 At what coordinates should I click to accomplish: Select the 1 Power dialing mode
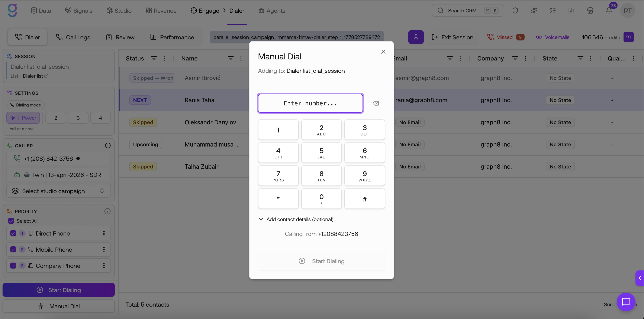[x=23, y=118]
